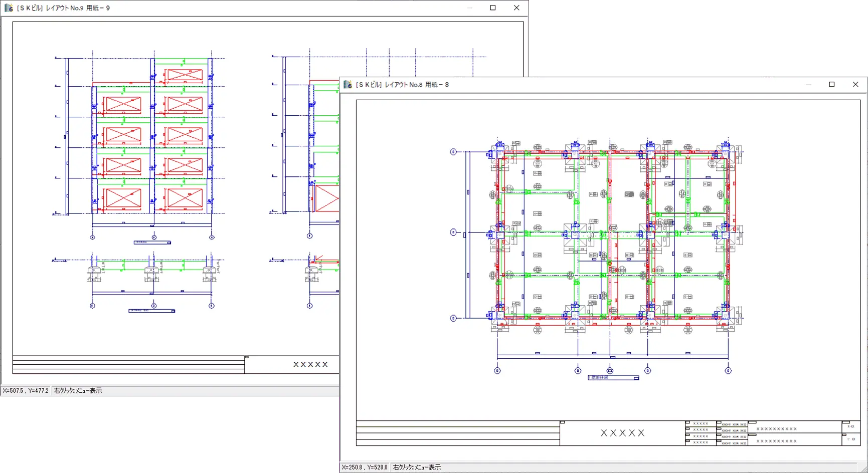Click 右クリック:メニュー表示 in the No.8 window status bar

(417, 467)
